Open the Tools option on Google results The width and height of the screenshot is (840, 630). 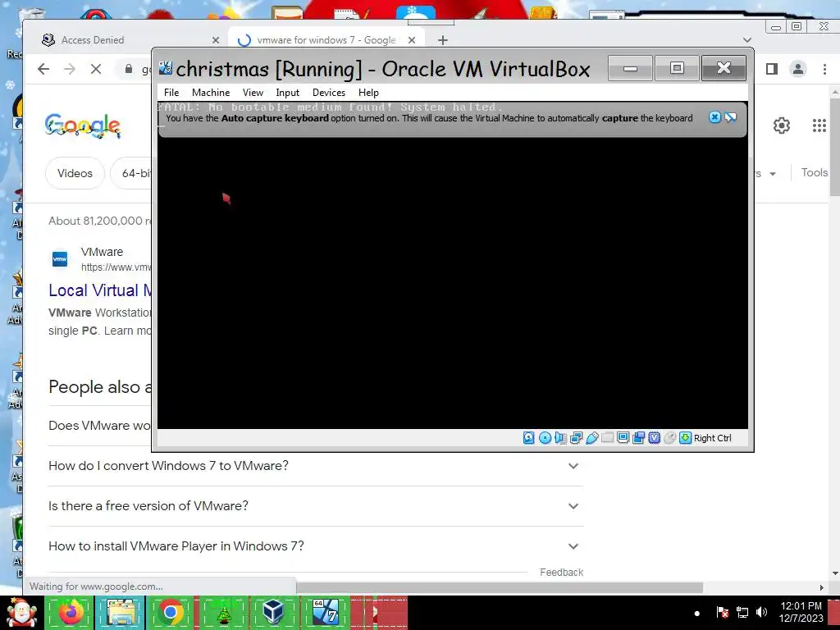[815, 172]
